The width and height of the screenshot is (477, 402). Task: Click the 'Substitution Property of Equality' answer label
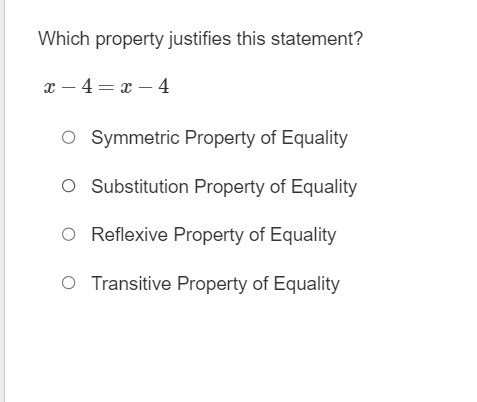pos(224,187)
